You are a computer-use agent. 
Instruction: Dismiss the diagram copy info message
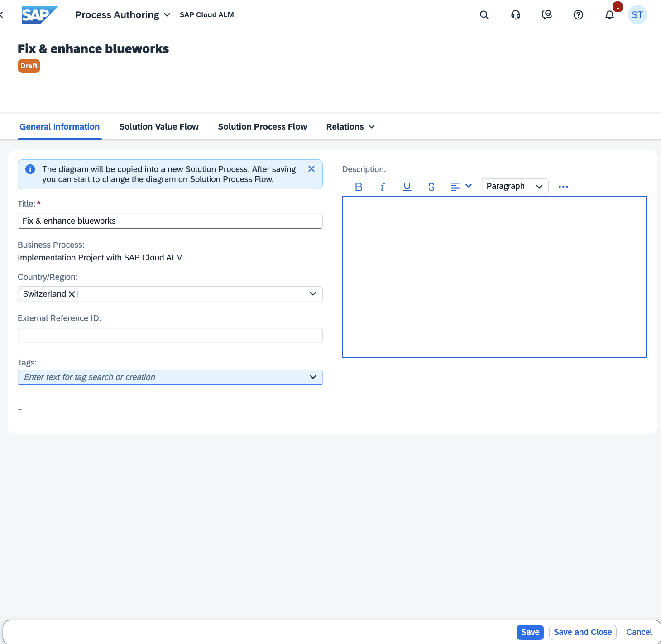click(311, 169)
